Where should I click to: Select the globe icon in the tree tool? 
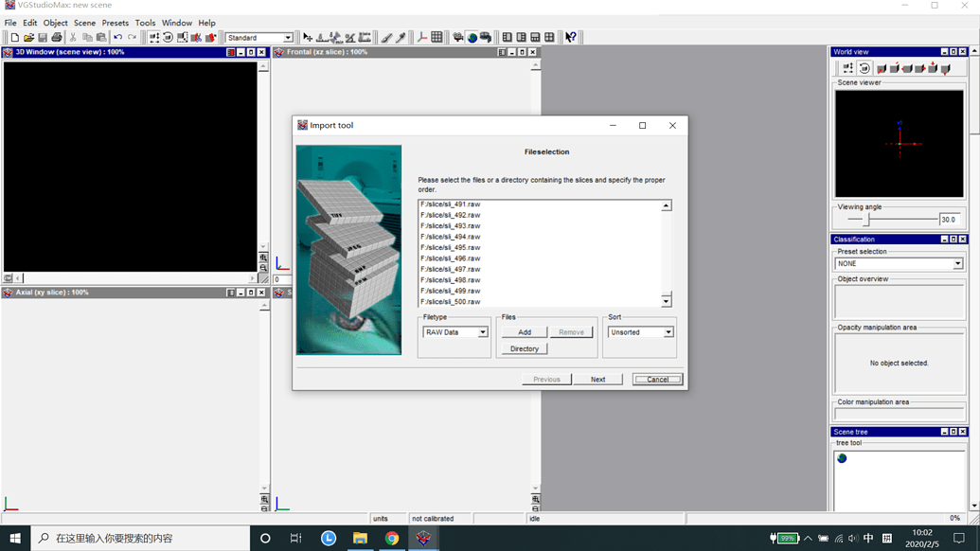842,458
